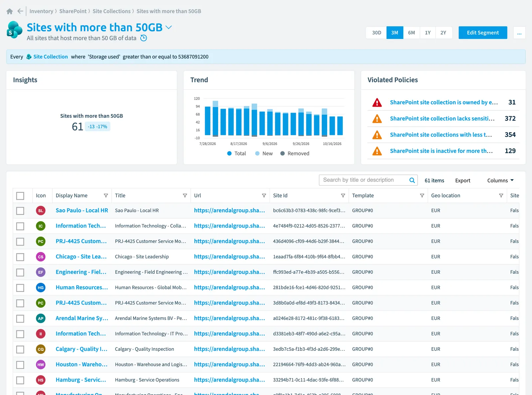Open the more options ellipsis menu
The height and width of the screenshot is (395, 532).
pyautogui.click(x=519, y=33)
